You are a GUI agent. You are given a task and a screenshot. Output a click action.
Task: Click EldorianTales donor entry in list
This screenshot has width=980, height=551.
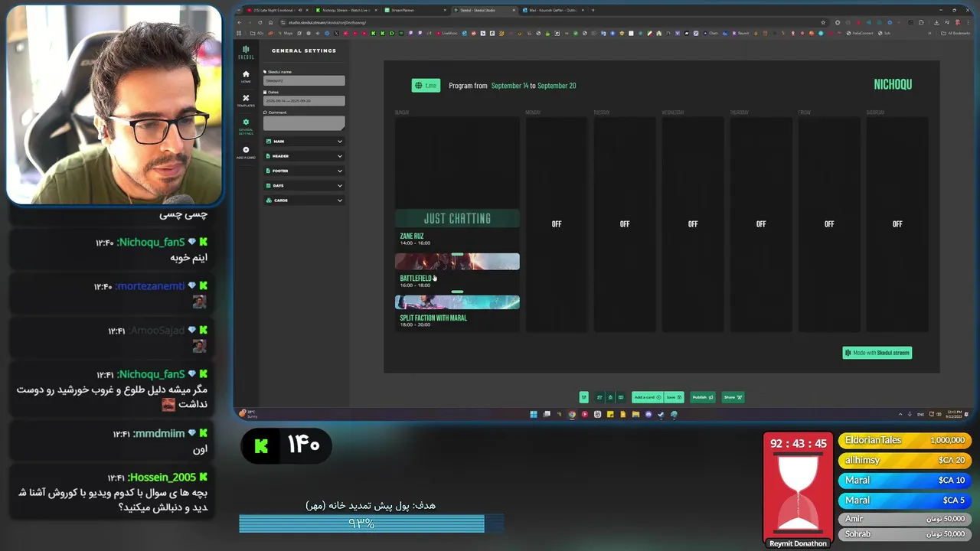pos(905,440)
